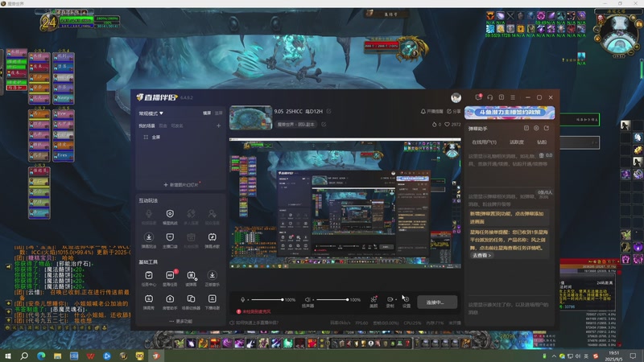Open Windows Start menu

tap(7, 356)
